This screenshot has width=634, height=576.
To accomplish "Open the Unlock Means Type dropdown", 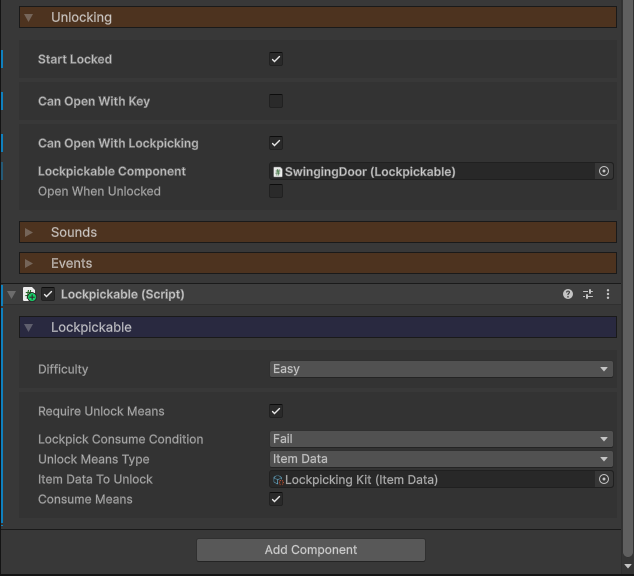I will [441, 459].
